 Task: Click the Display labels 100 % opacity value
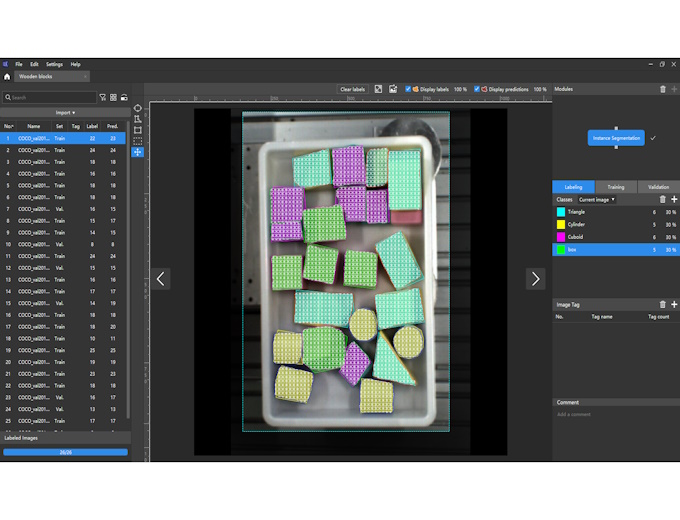point(460,89)
